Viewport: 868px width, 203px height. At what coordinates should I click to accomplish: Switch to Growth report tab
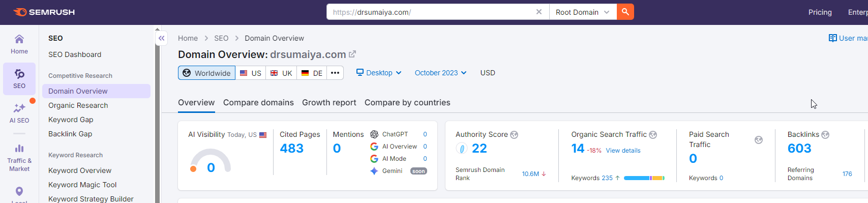click(329, 102)
